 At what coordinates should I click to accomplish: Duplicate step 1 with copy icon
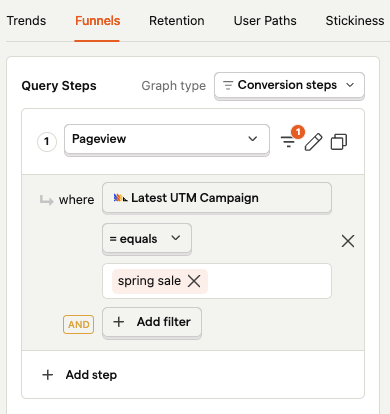[339, 142]
